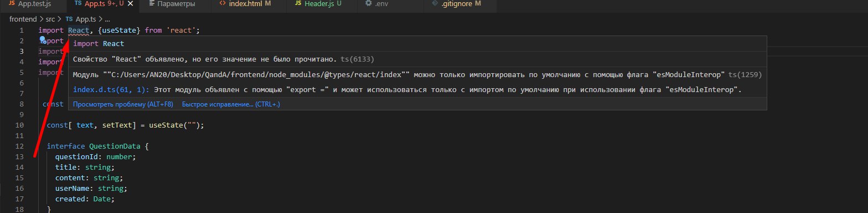
Task: Click the Быстрое исправление link
Action: [x=231, y=104]
